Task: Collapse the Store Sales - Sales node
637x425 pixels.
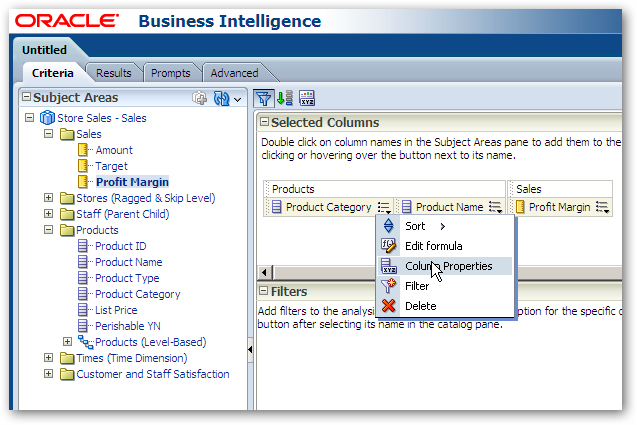Action: [29, 118]
